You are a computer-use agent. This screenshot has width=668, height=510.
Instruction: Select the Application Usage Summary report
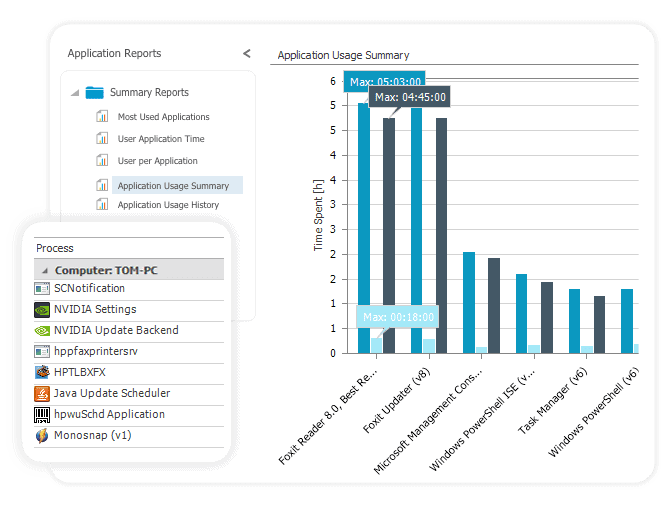click(172, 186)
